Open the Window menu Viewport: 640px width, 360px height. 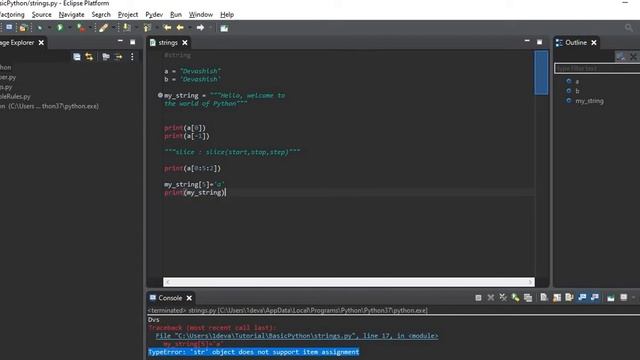[200, 15]
